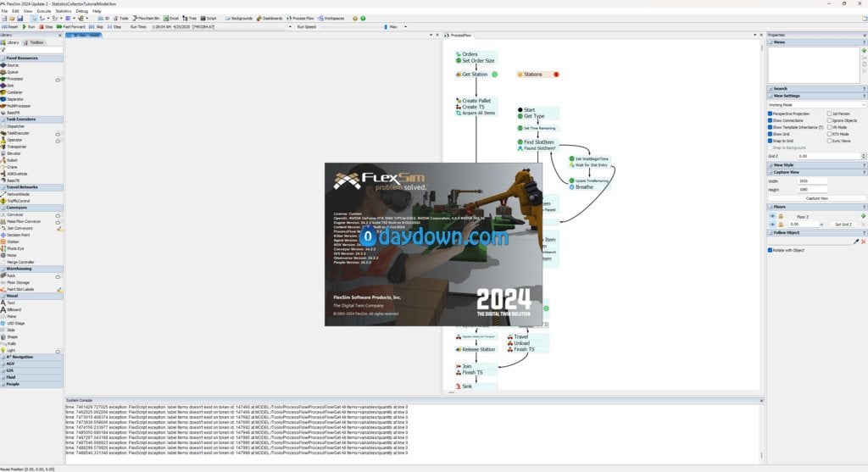Viewport: 868px width, 472px height.
Task: Disable the Snap to Grid checkbox
Action: (770, 141)
